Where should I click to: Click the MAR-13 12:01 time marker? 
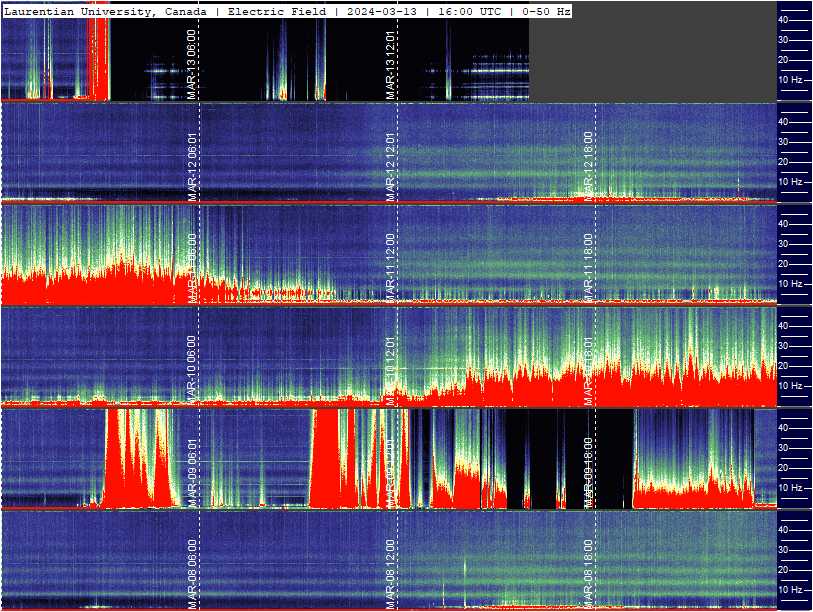pyautogui.click(x=390, y=64)
